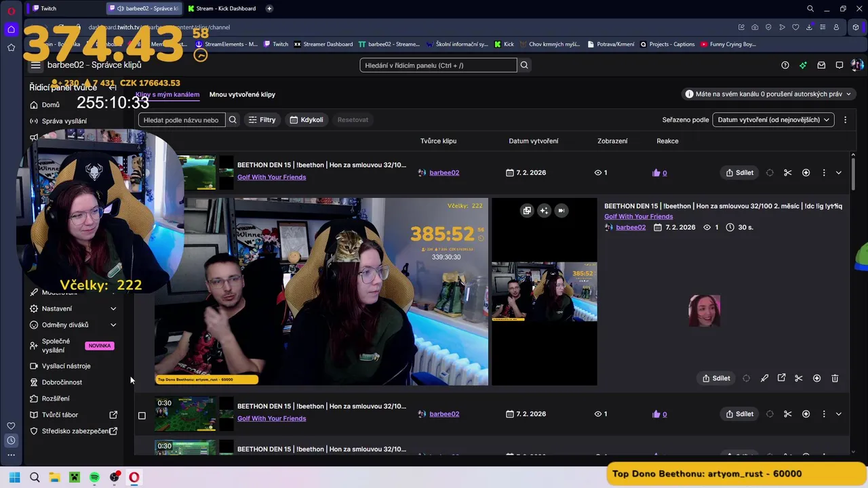Open the Twitch help question-mark icon
The image size is (868, 488).
pos(785,65)
